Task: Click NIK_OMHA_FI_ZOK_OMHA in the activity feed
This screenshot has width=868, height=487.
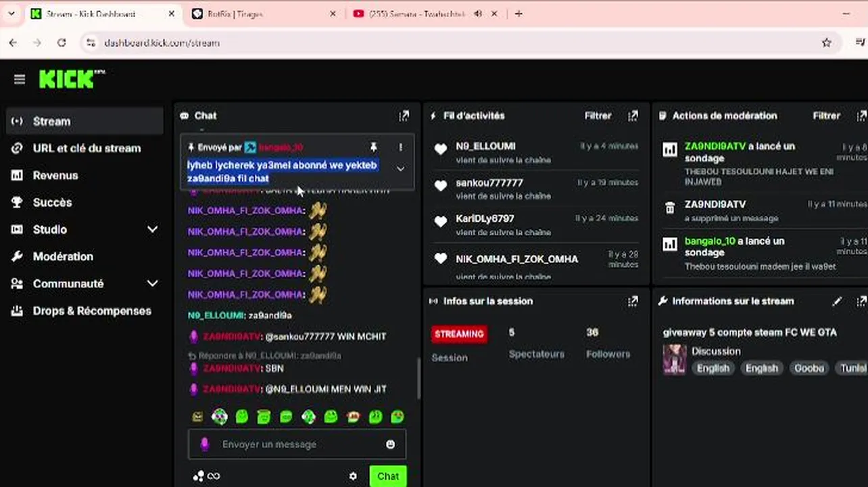Action: pos(517,259)
